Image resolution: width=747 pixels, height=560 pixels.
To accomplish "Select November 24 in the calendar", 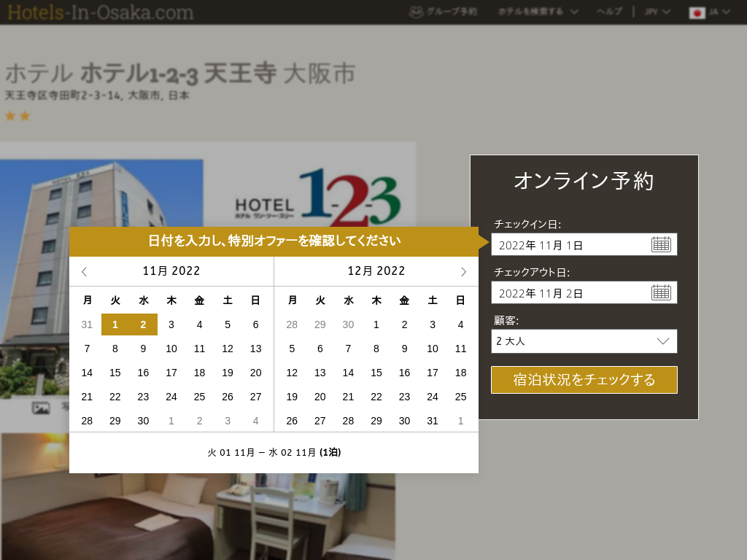I will (171, 397).
